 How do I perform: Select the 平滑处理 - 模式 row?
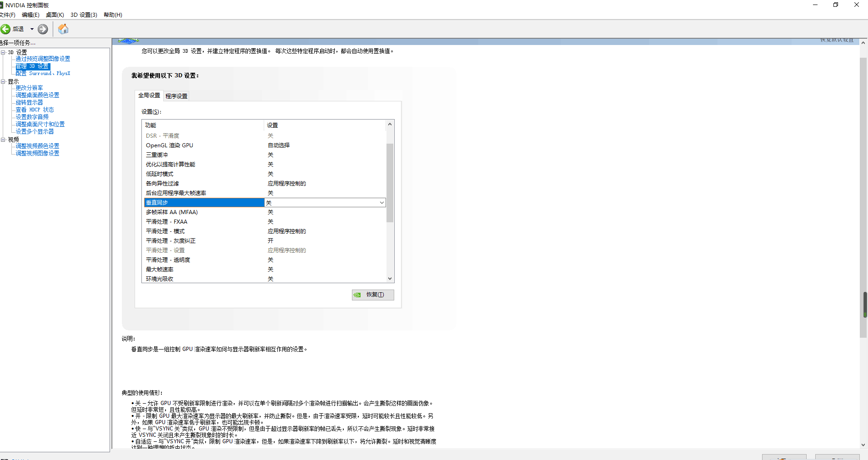pos(265,231)
